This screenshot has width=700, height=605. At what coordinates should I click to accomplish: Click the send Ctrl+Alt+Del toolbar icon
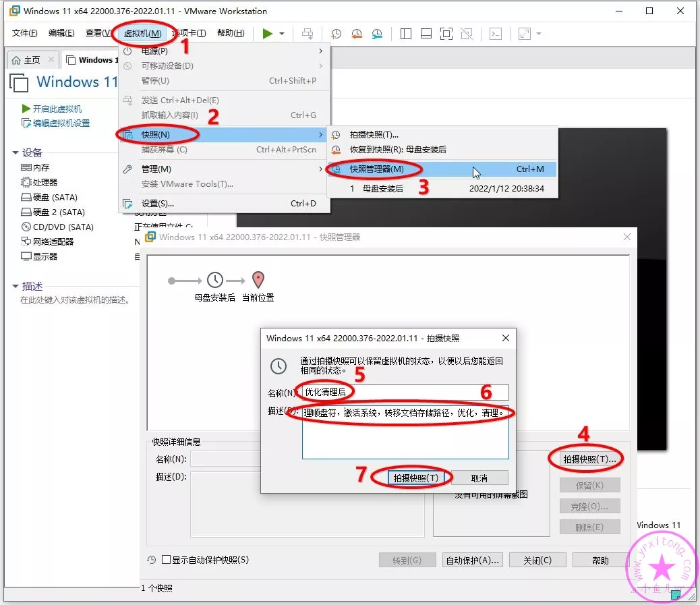pyautogui.click(x=308, y=34)
